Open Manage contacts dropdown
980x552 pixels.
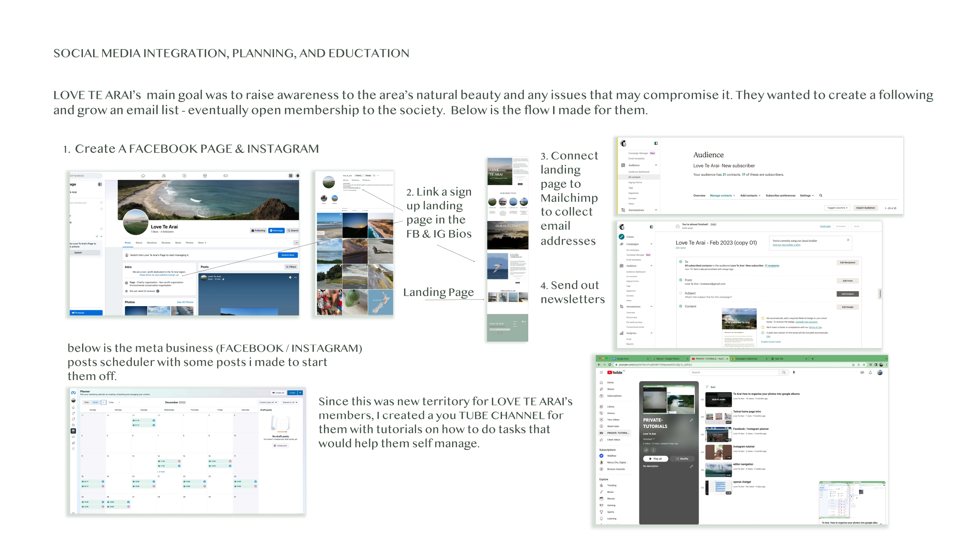pyautogui.click(x=722, y=195)
